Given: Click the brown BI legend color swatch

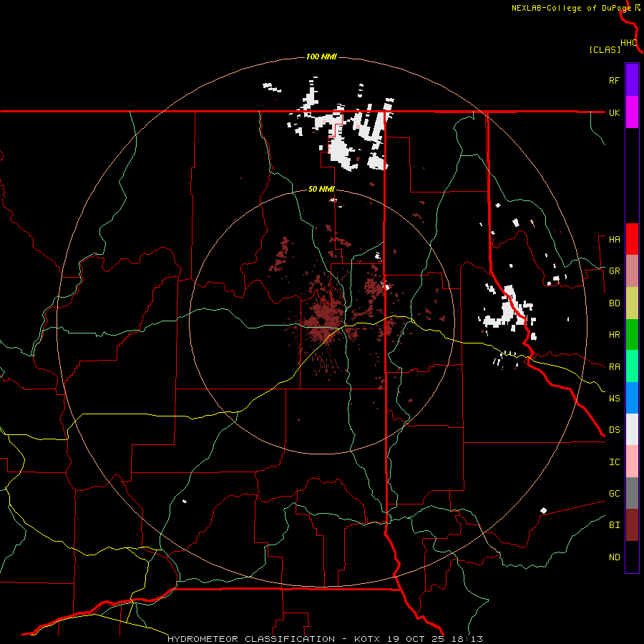Looking at the screenshot, I should [x=632, y=525].
